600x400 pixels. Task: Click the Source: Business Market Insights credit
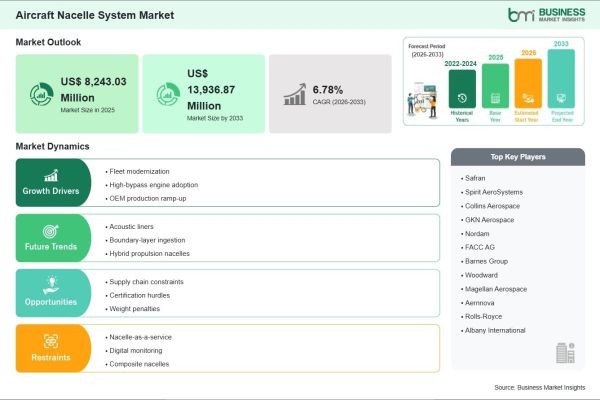point(540,387)
